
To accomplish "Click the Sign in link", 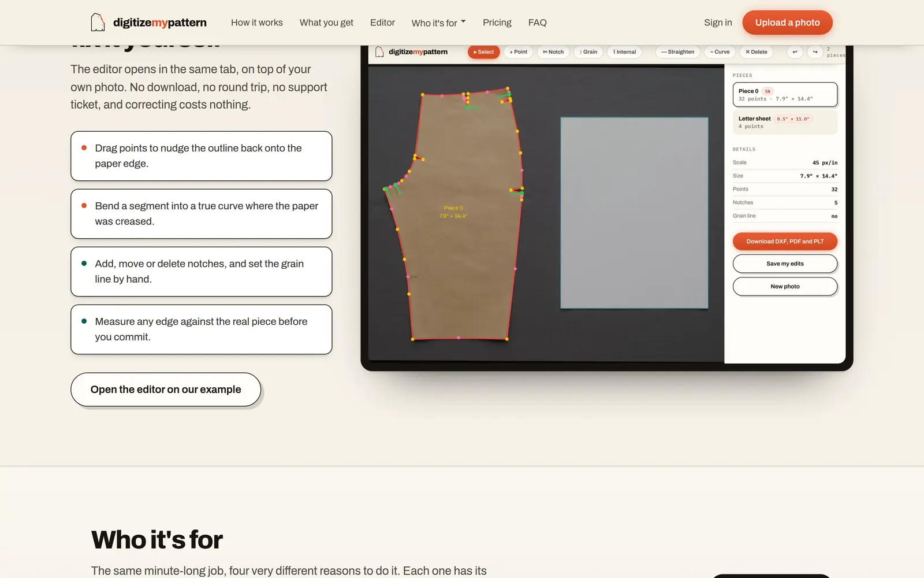I will [718, 23].
